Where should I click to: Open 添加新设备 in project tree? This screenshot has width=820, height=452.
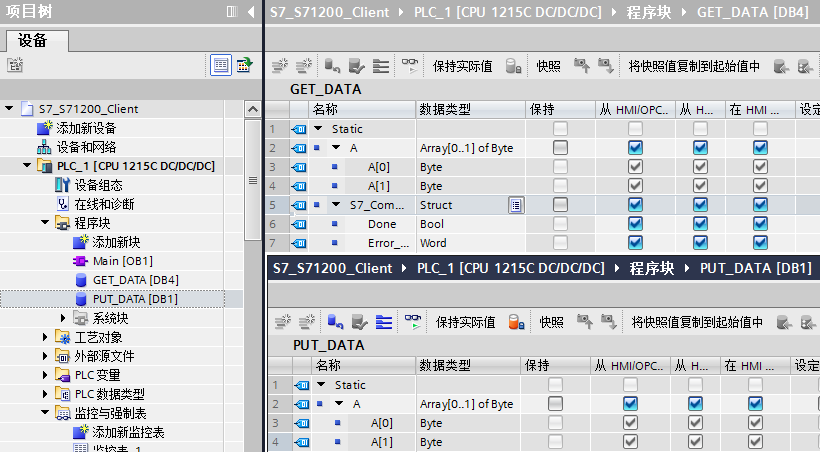coord(86,128)
